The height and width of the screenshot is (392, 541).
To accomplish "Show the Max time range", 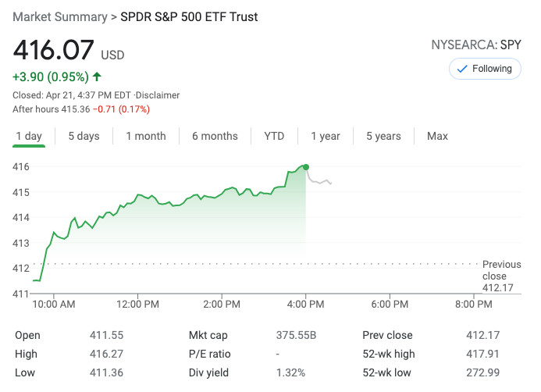I will [437, 136].
